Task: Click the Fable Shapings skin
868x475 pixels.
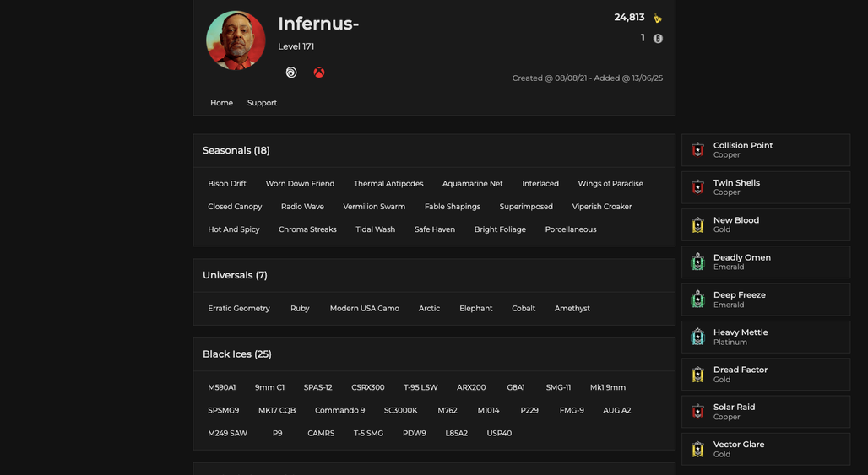Action: [453, 207]
